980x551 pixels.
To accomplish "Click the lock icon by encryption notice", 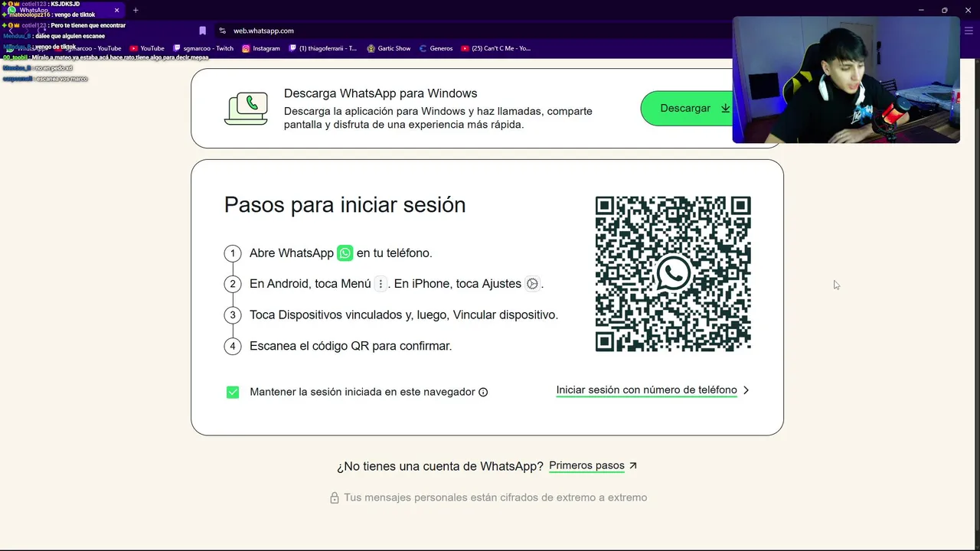I will click(335, 497).
